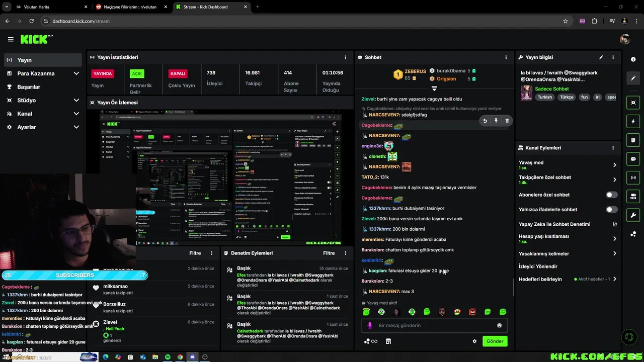Click lightning bolt icon in right toolbar
The image size is (644, 362).
pyautogui.click(x=633, y=121)
